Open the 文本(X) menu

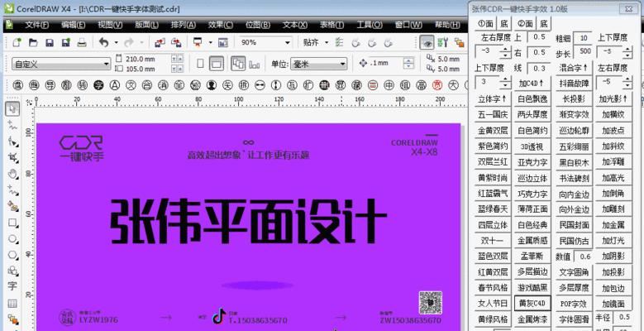coord(295,25)
